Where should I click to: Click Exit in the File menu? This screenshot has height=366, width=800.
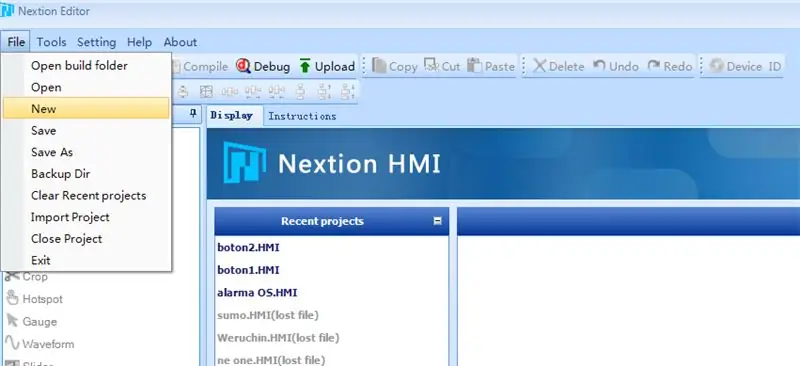pos(86,260)
